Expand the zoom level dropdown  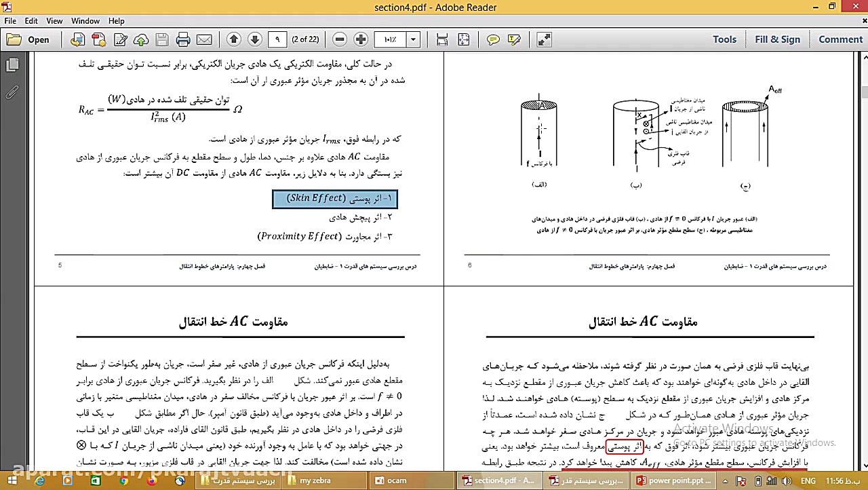click(413, 39)
